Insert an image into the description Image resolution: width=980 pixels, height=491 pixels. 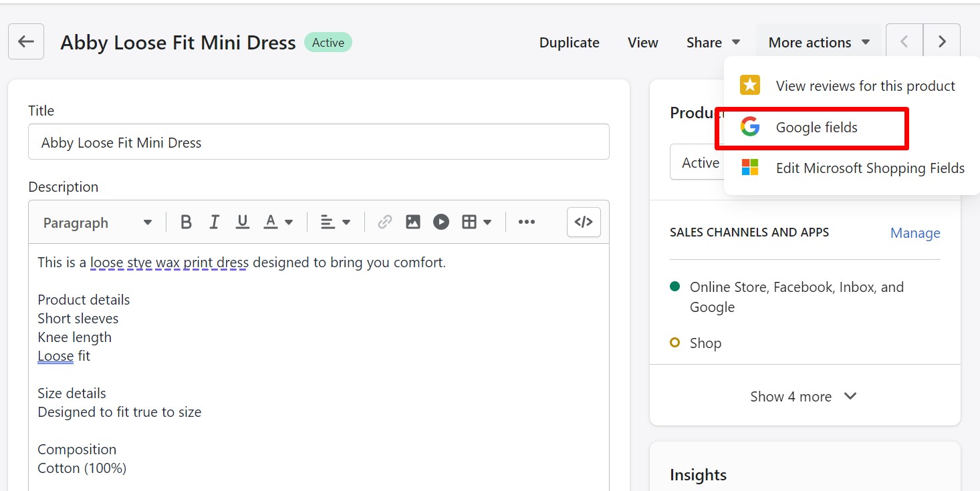pyautogui.click(x=413, y=222)
